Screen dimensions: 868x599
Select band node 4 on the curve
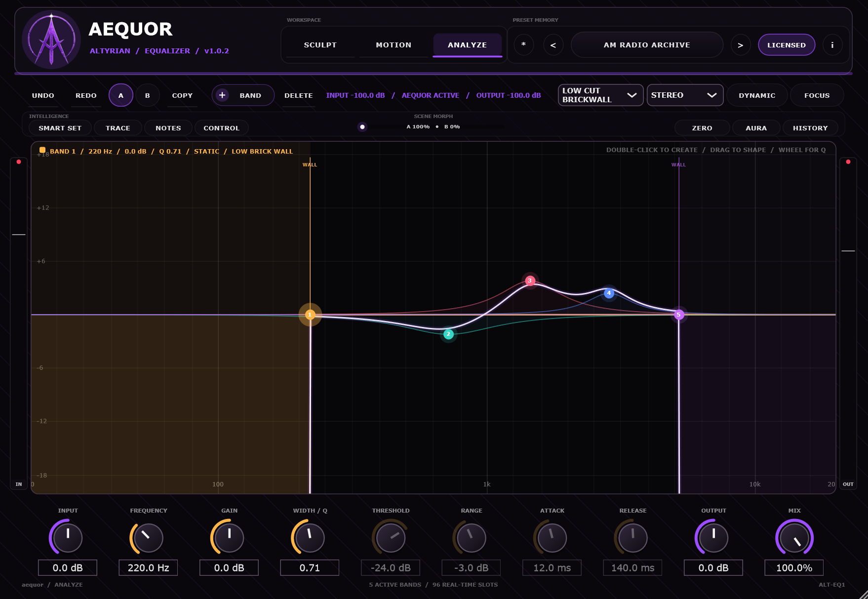click(x=609, y=293)
